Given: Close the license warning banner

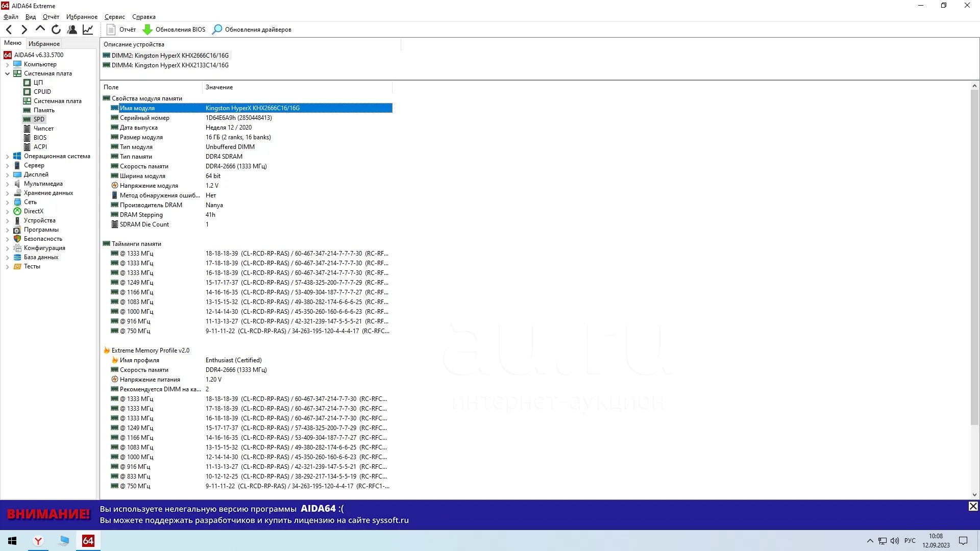Looking at the screenshot, I should (x=973, y=506).
